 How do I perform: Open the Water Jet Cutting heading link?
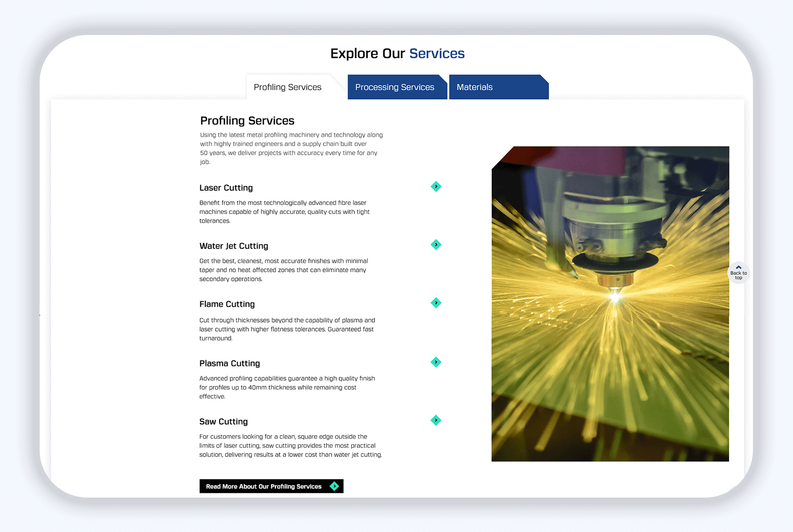pyautogui.click(x=234, y=246)
